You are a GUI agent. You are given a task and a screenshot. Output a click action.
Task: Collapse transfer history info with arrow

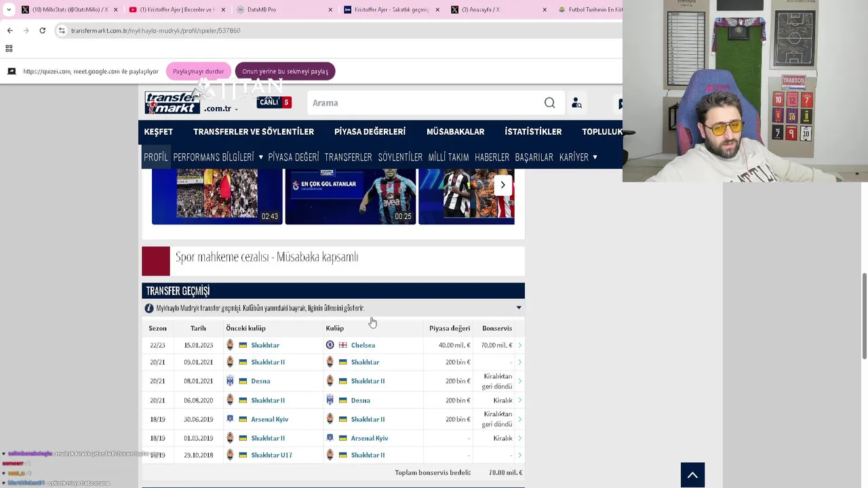[x=519, y=308]
